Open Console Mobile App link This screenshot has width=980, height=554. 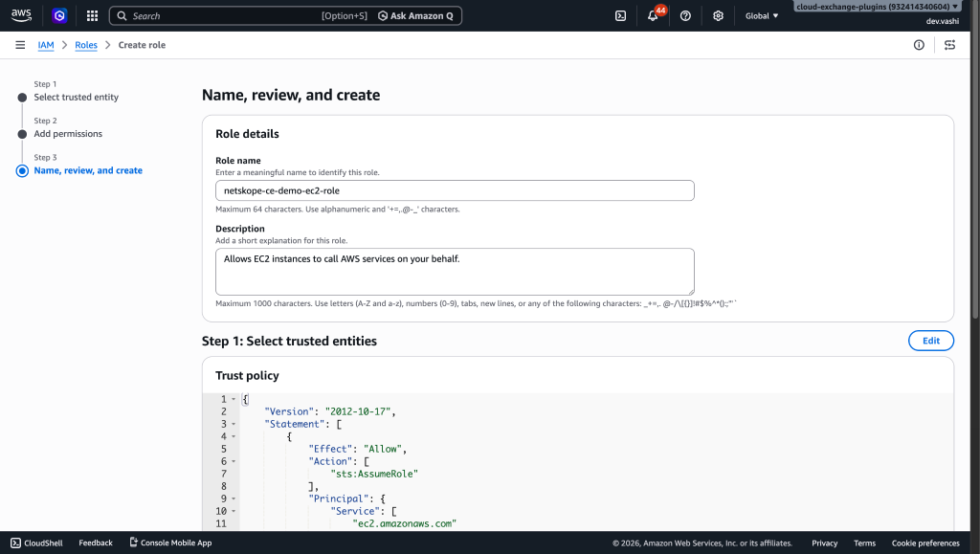[x=170, y=543]
